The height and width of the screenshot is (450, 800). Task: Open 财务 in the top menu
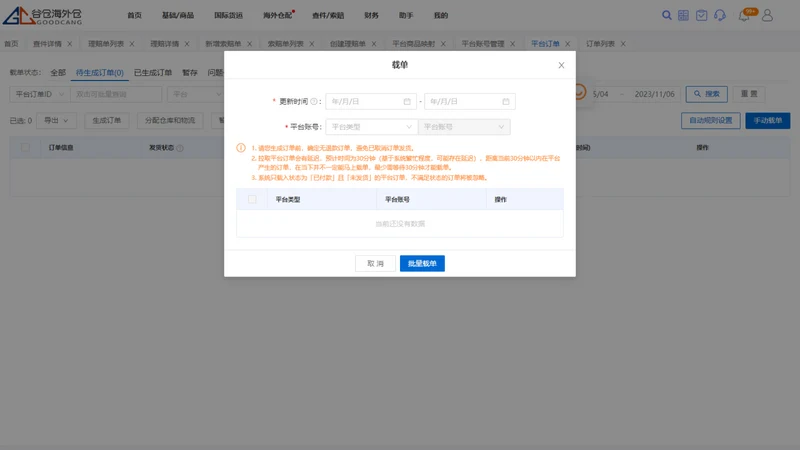371,15
